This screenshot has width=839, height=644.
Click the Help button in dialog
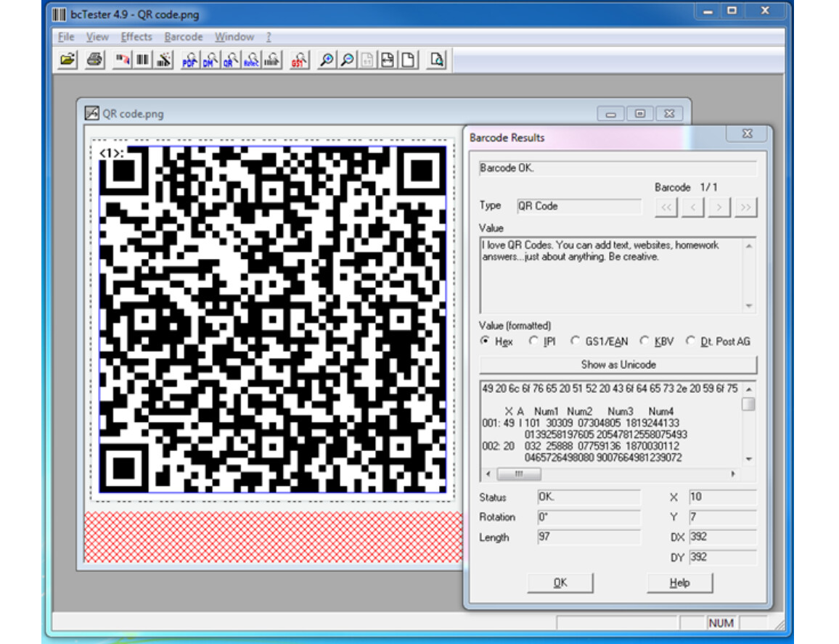click(679, 583)
